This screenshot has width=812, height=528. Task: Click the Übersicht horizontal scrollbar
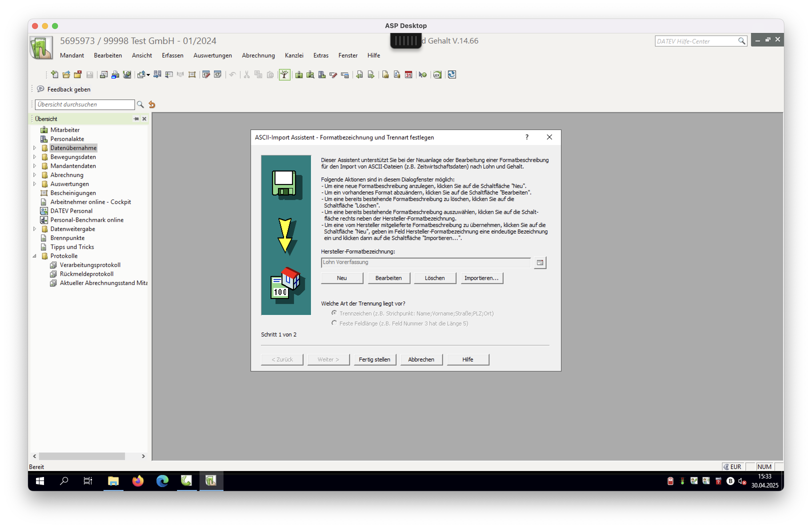click(82, 456)
